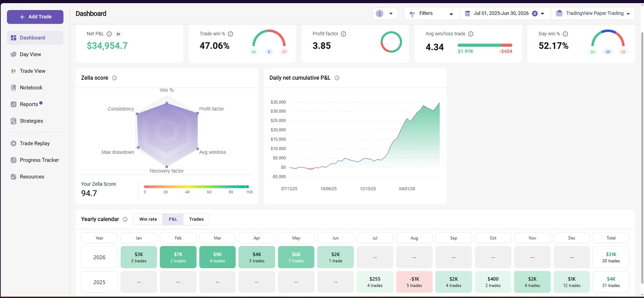The height and width of the screenshot is (298, 644).
Task: Switch yearly calendar to Trades tab
Action: click(x=196, y=219)
